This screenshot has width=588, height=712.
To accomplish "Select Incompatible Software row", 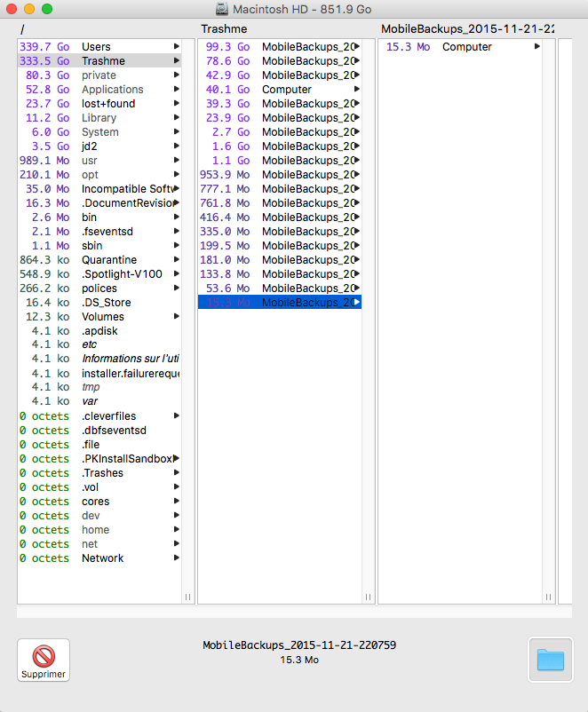I will point(99,188).
